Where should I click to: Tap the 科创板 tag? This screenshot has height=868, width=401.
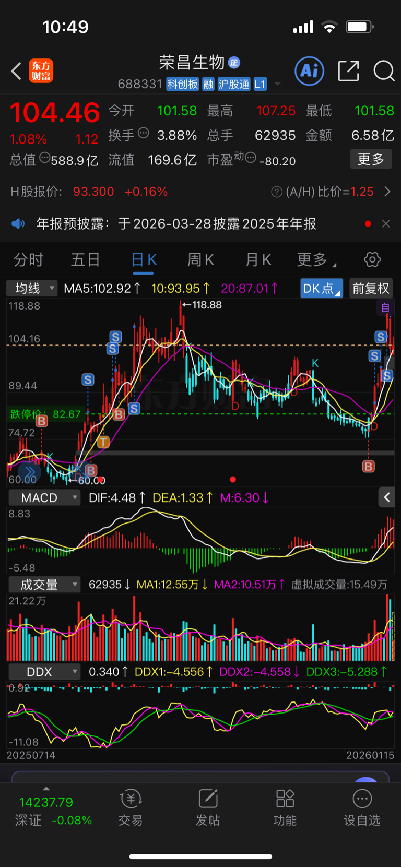tap(183, 84)
